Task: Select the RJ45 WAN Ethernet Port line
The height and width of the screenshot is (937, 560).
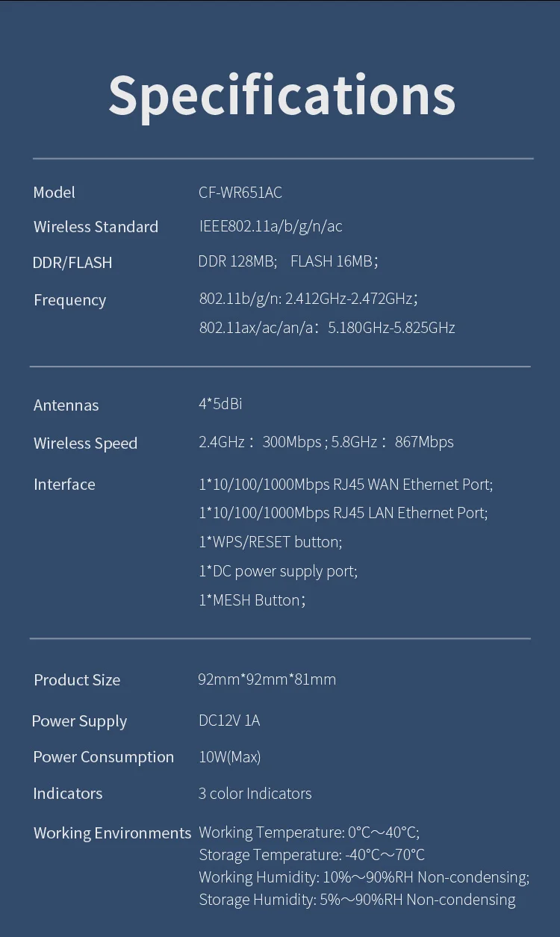Action: [x=346, y=485]
